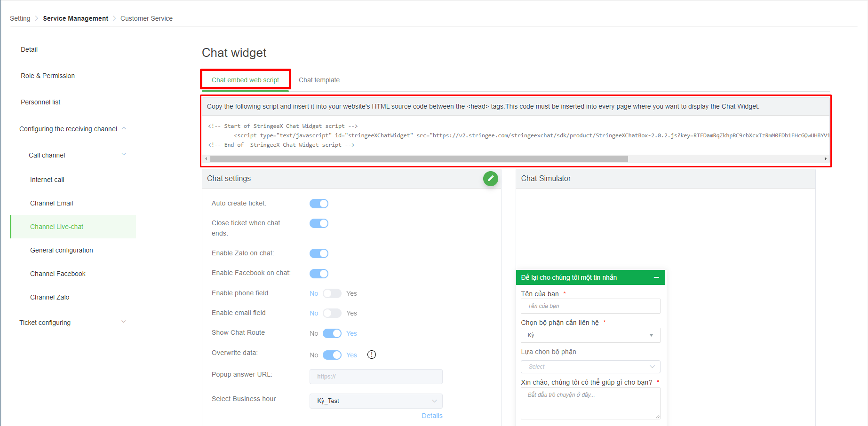Open the Lựa chọn bộ phận select
Image resolution: width=868 pixels, height=426 pixels.
coord(590,367)
